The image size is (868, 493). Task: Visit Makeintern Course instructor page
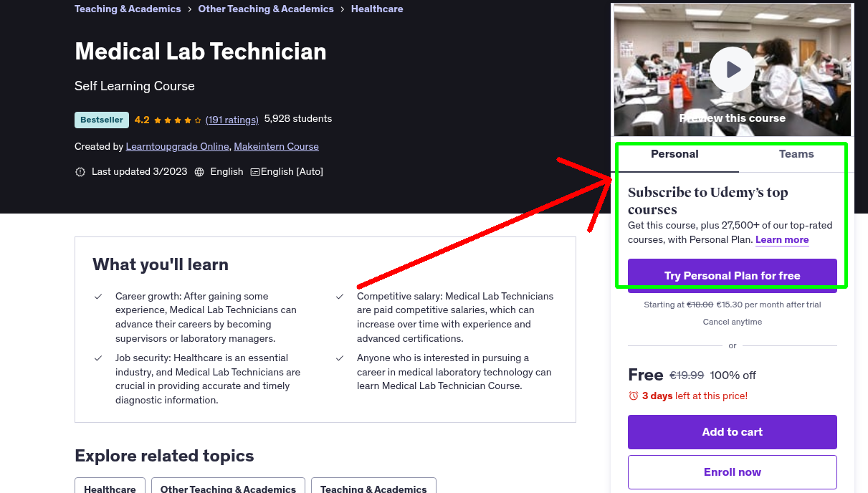pyautogui.click(x=276, y=146)
